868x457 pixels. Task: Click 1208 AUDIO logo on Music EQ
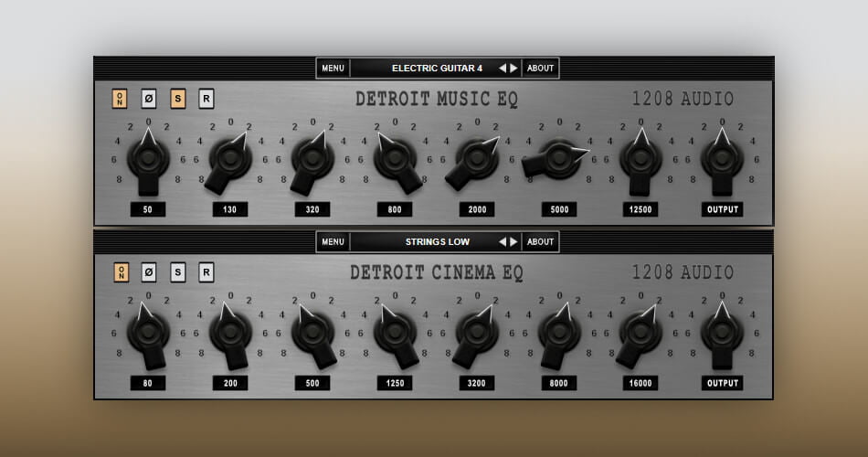tap(683, 99)
